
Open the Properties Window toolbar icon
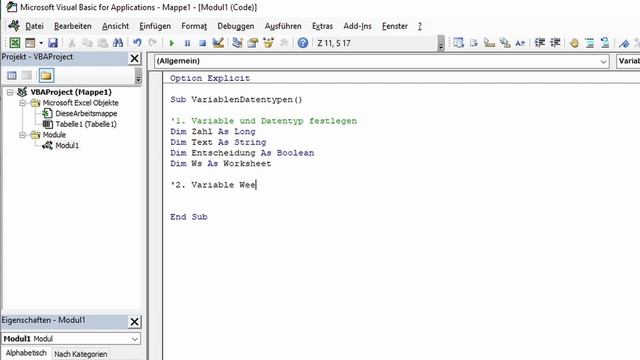click(x=253, y=42)
